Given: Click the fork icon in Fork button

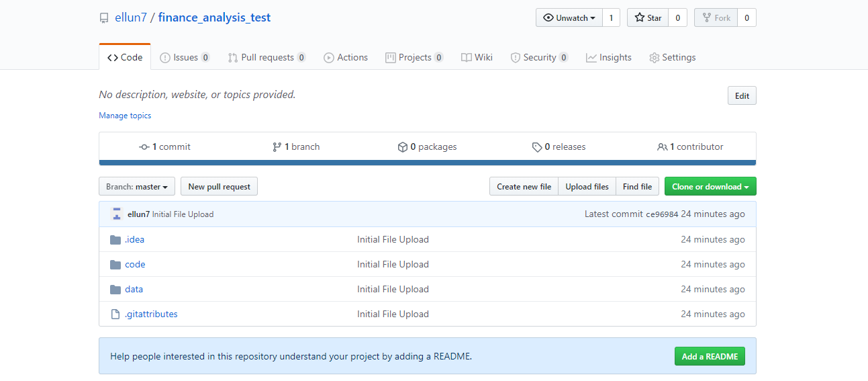Looking at the screenshot, I should click(x=707, y=18).
